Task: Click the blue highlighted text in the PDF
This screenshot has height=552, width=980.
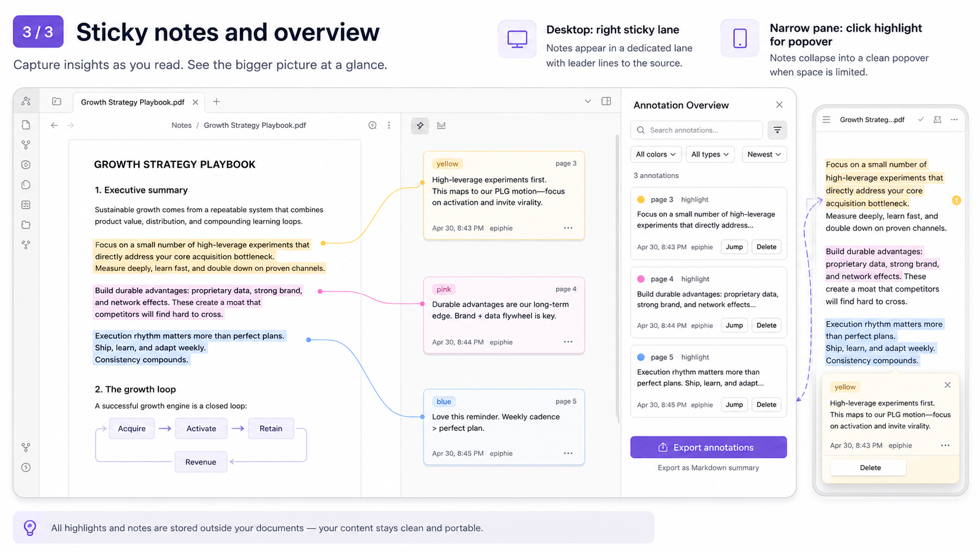Action: 189,348
